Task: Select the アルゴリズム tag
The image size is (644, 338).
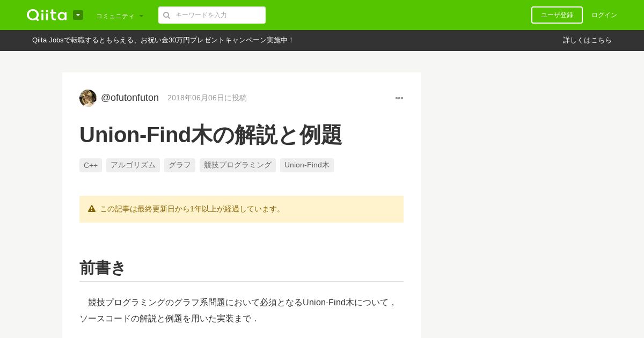Action: point(133,165)
